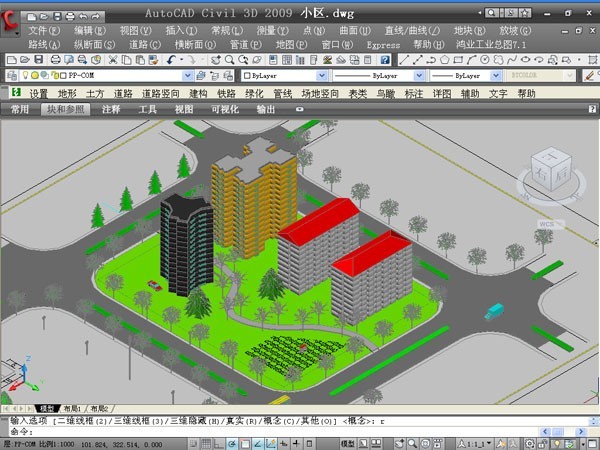Image resolution: width=600 pixels, height=450 pixels.
Task: Click the command line horizontal scroll right arrow
Action: 581,432
